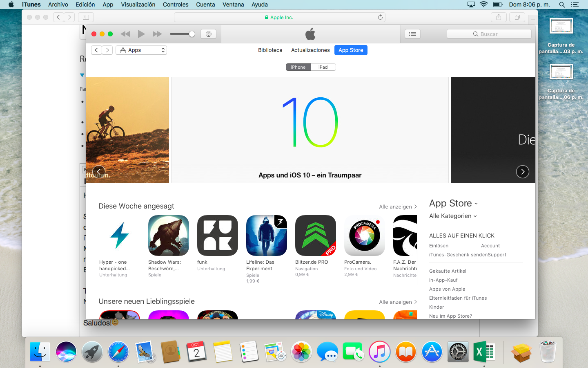Show the next featured banner
588x368 pixels.
coord(523,172)
